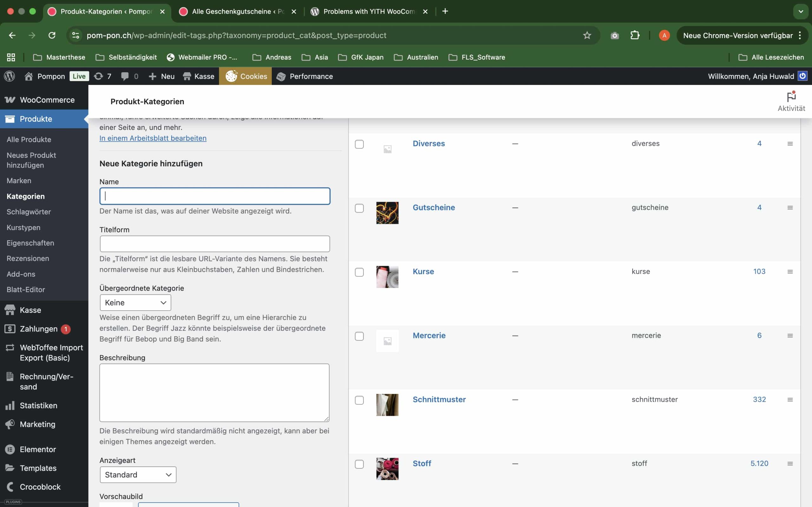Expand the Anzeigeart Standard dropdown
The width and height of the screenshot is (812, 507).
point(138,474)
